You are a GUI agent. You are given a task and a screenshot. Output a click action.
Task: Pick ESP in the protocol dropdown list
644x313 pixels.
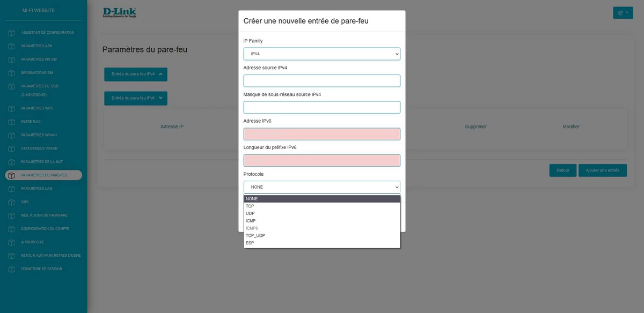tap(322, 243)
